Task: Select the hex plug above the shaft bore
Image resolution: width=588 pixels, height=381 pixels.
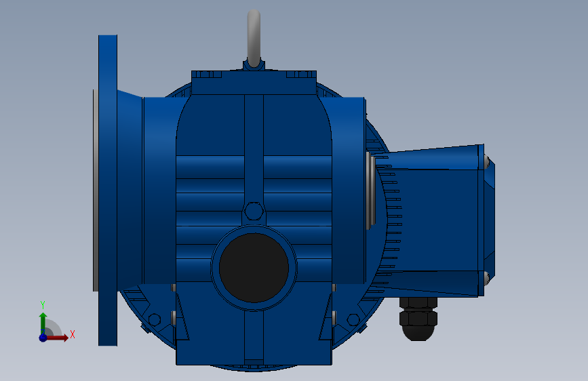Action: click(254, 211)
